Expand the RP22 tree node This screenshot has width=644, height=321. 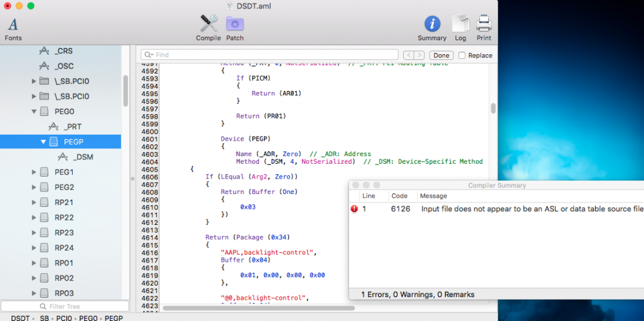(34, 217)
